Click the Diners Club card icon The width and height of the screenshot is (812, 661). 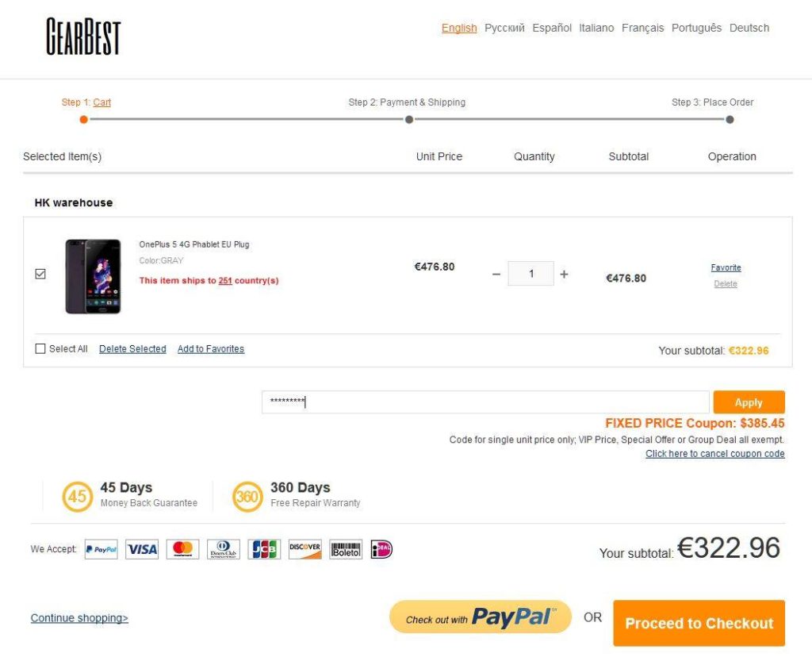point(223,549)
